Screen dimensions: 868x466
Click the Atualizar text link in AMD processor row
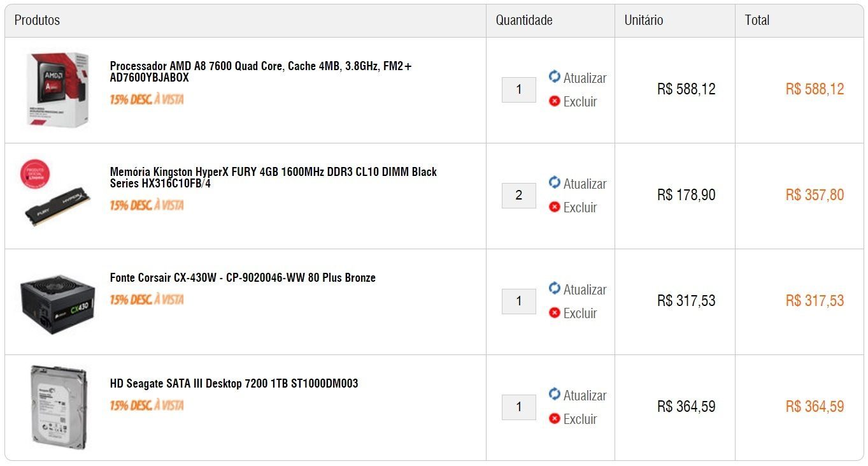click(x=585, y=78)
